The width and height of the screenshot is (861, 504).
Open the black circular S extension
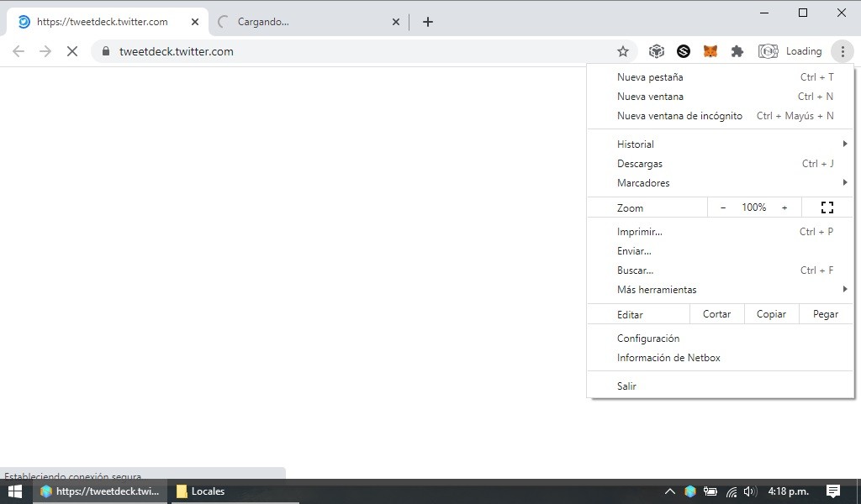[683, 51]
